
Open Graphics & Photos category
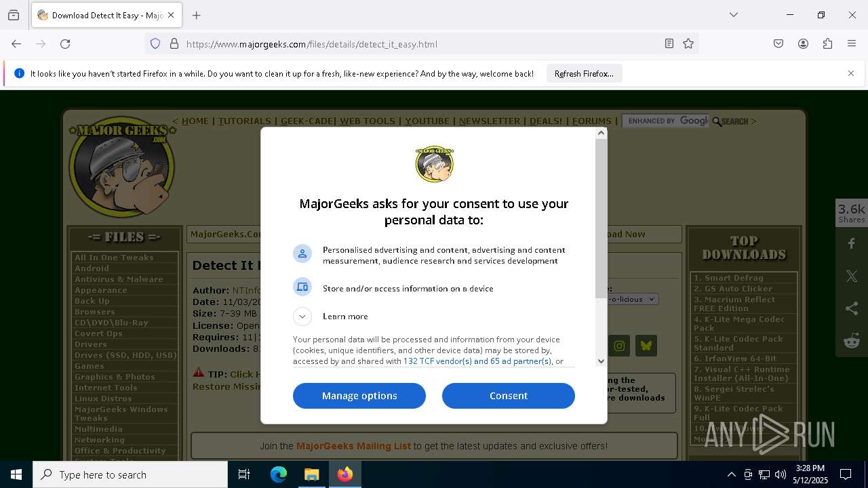[x=115, y=377]
